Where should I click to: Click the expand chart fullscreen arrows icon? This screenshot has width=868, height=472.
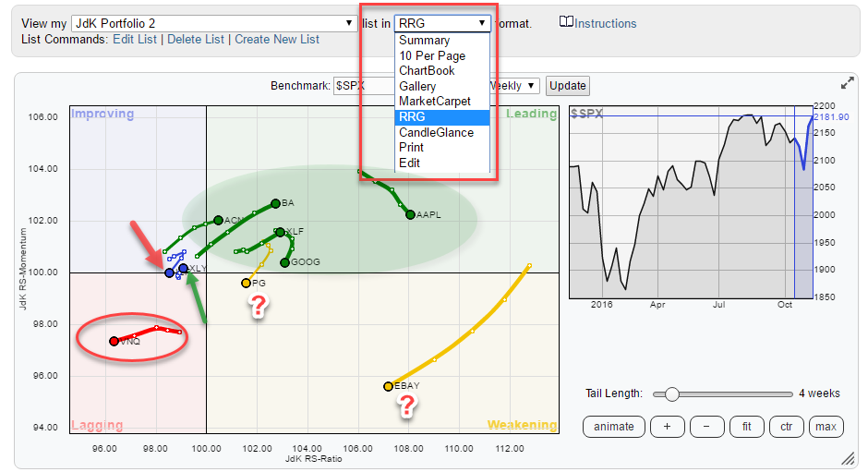[x=847, y=84]
